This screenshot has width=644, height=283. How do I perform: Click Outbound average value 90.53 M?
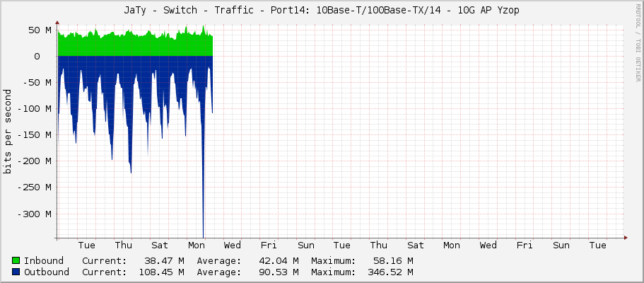[279, 272]
